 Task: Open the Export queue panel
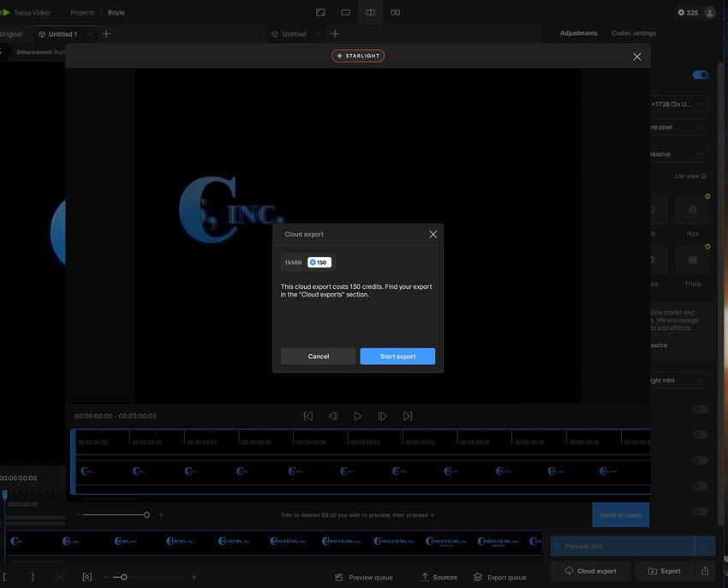500,577
